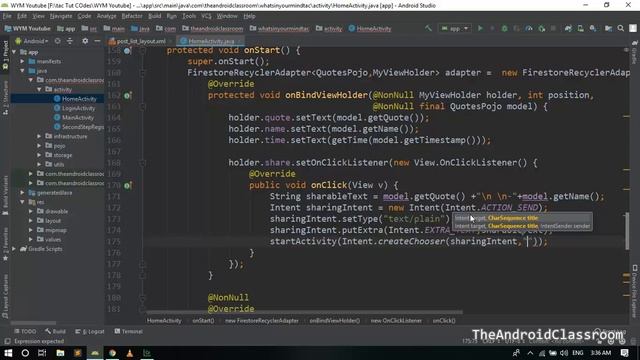Screen dimensions: 640x360
Task: Sync project with Gradle files icon
Action: 568,28
